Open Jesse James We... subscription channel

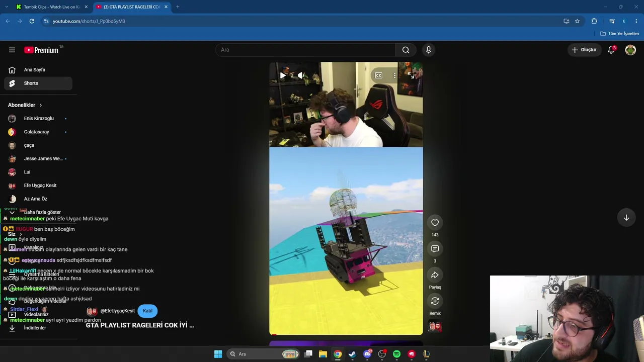click(38, 158)
